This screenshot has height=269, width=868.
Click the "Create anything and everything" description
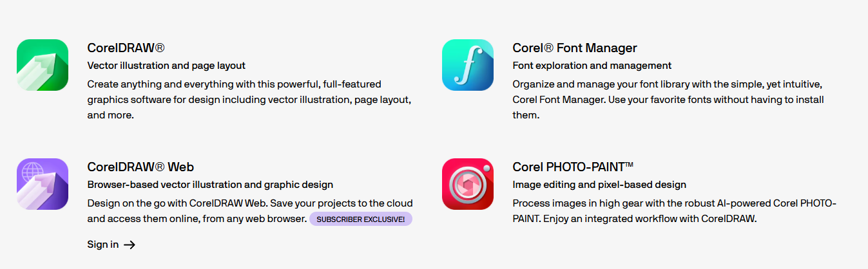pos(249,100)
